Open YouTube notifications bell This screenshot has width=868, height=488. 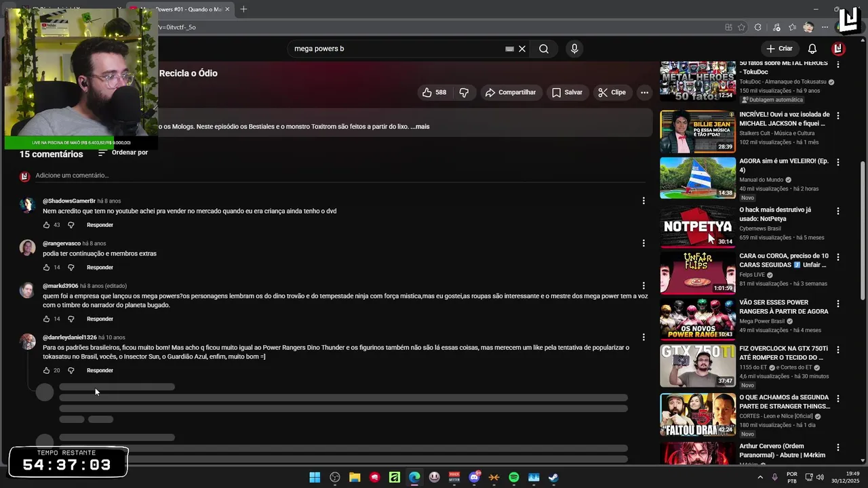coord(812,49)
